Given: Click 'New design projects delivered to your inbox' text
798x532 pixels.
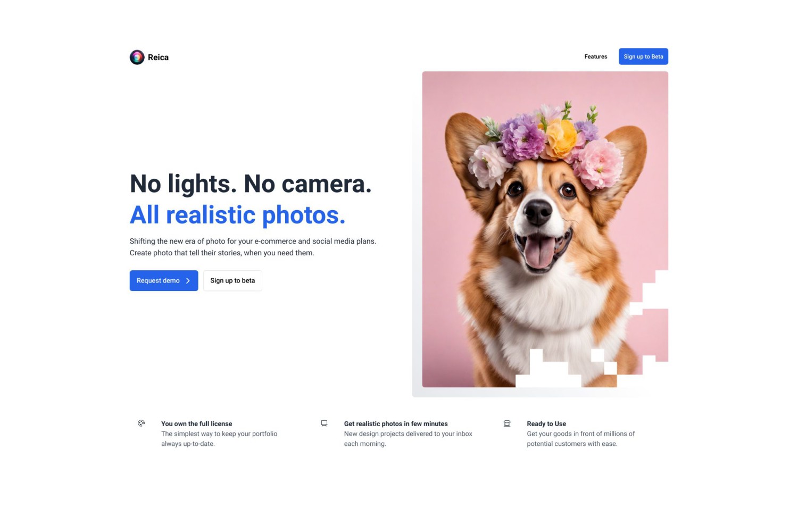Looking at the screenshot, I should click(408, 439).
